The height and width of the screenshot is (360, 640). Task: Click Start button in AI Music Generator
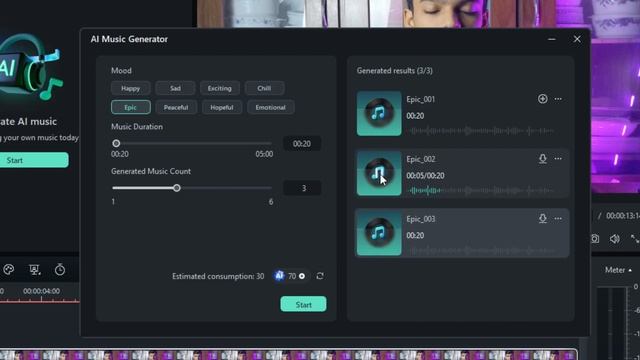[303, 304]
